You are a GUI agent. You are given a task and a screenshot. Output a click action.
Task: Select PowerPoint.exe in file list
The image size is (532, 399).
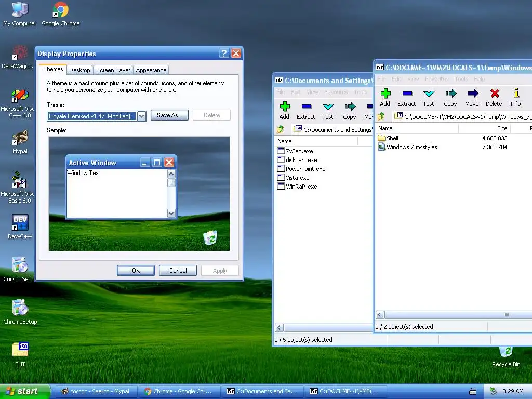click(x=301, y=169)
